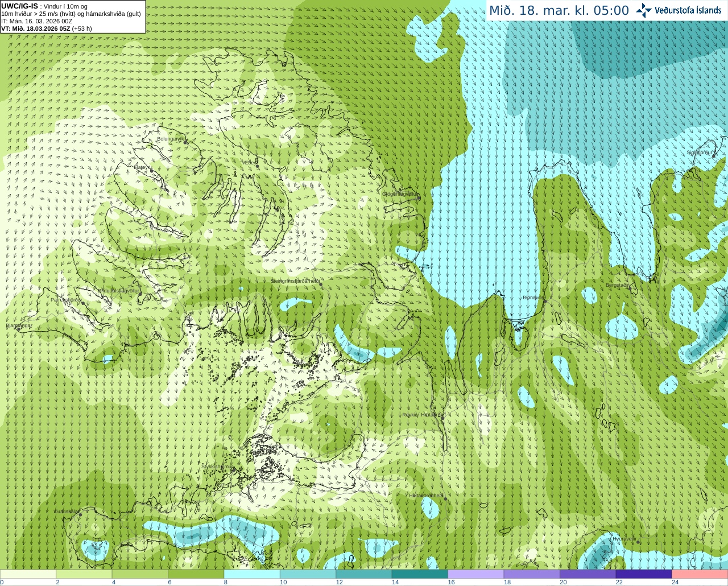
Task: Click the station dot beside the Holtavörðuheiði label
Action: coord(445,499)
